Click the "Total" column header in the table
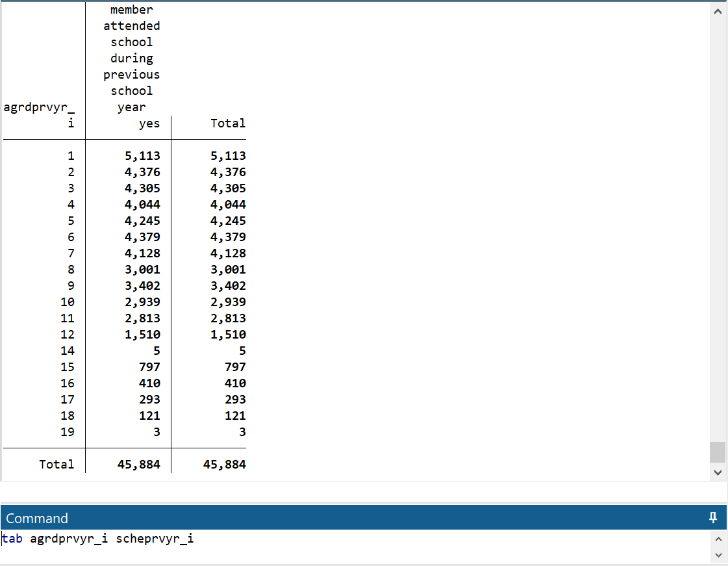The image size is (728, 566). [227, 123]
